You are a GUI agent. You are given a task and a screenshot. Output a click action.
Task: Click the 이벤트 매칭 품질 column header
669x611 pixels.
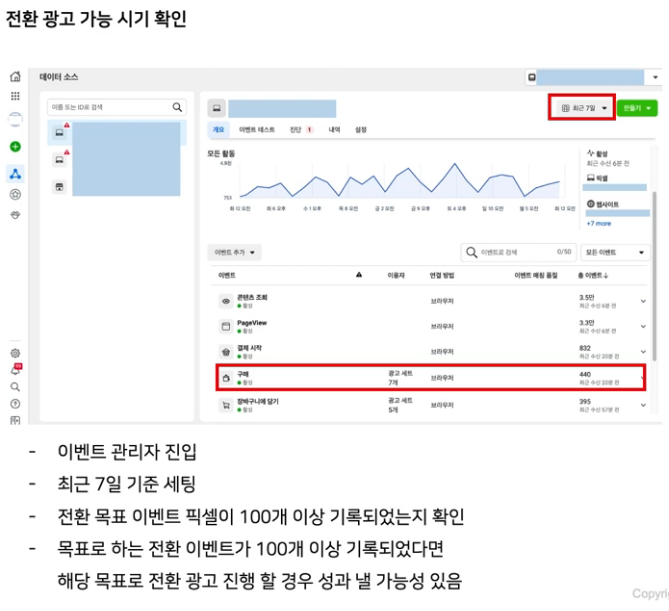point(536,276)
